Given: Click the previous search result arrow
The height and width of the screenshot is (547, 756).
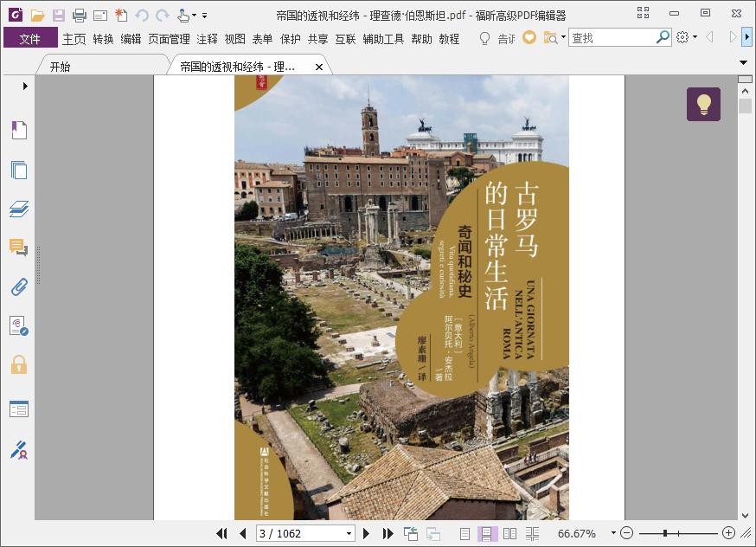Looking at the screenshot, I should tap(709, 37).
